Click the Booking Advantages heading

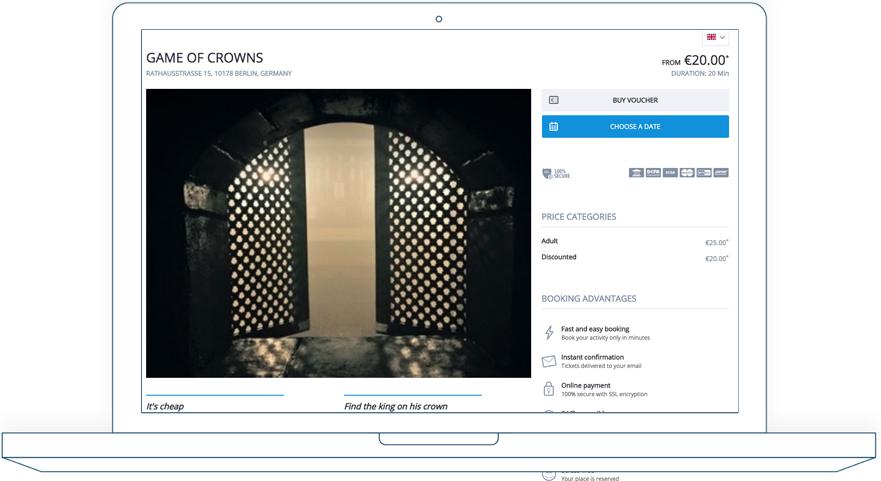click(x=589, y=299)
